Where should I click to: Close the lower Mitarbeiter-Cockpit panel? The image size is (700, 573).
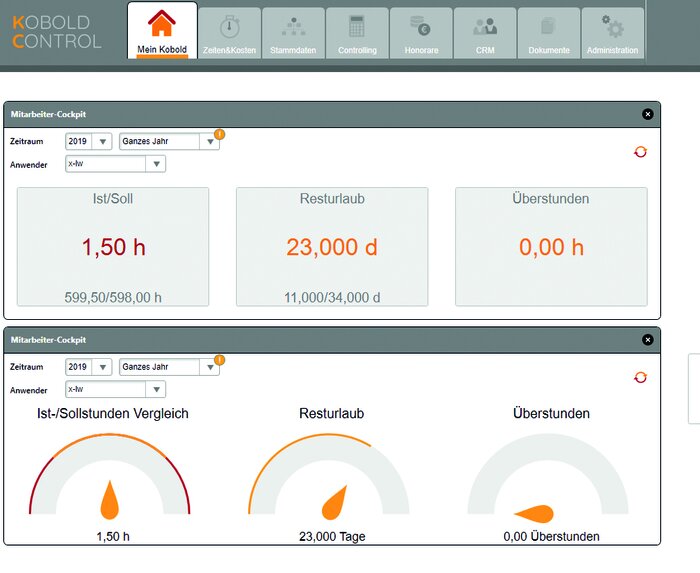[x=647, y=340]
